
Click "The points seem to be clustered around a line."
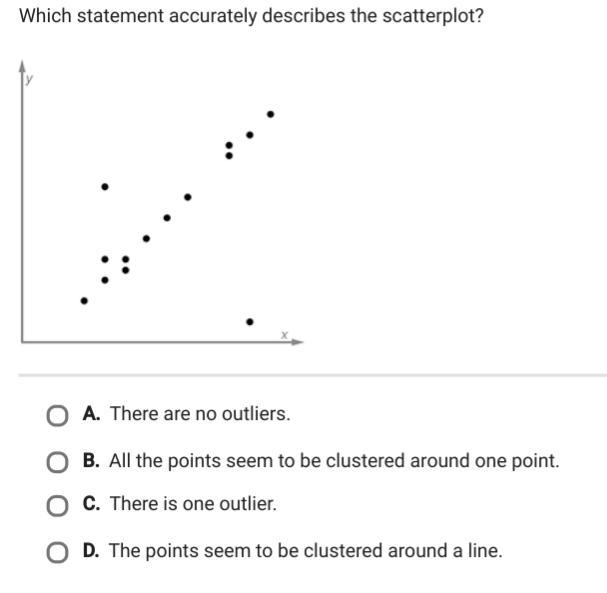pyautogui.click(x=305, y=550)
